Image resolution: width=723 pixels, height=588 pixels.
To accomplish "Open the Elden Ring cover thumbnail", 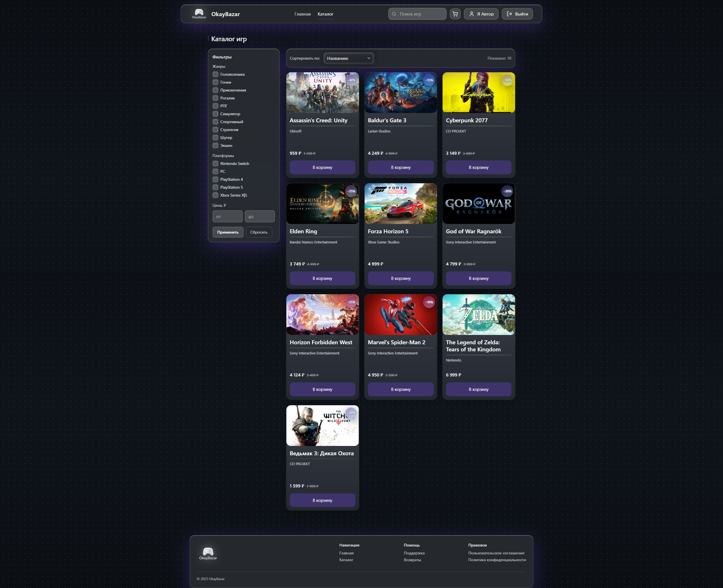I will [x=322, y=204].
